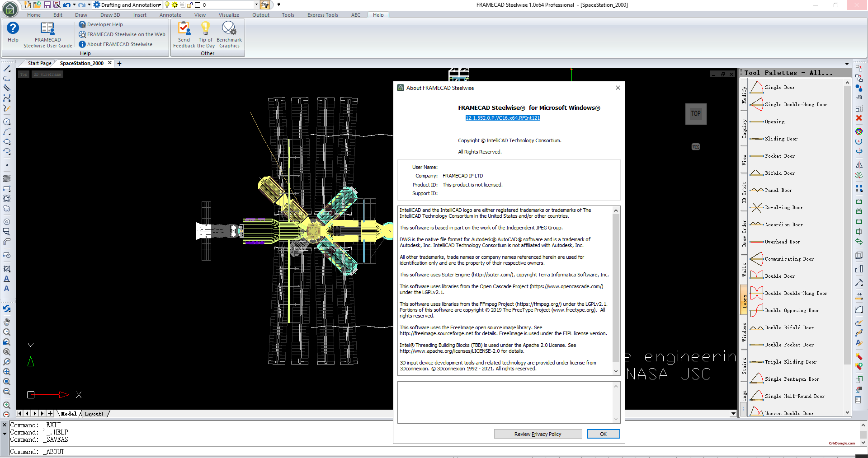Open the Express Tools ribbon tab

coord(323,15)
